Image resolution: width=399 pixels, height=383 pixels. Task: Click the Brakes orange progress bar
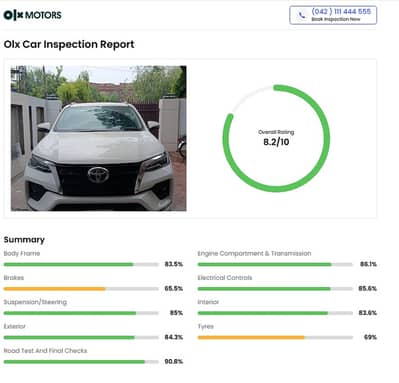click(81, 289)
